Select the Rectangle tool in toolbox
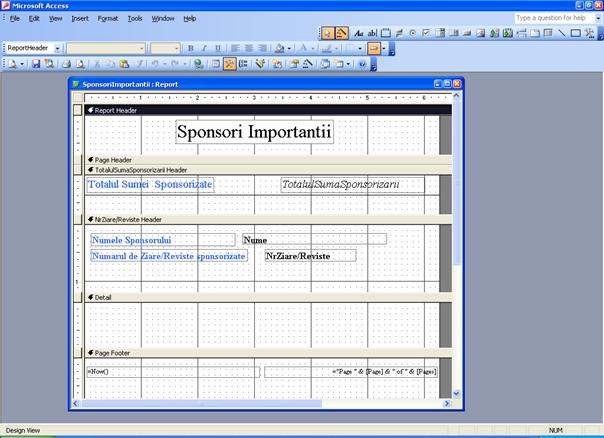 coord(575,33)
